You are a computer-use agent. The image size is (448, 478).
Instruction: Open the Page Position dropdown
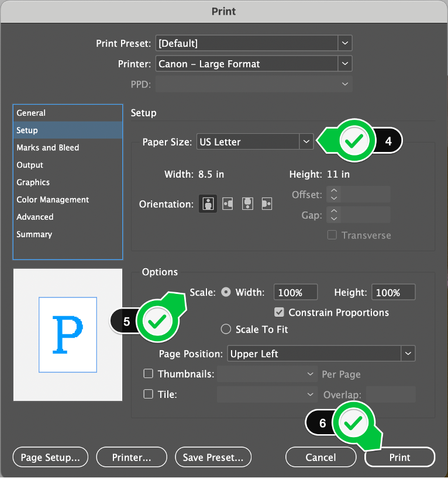321,354
